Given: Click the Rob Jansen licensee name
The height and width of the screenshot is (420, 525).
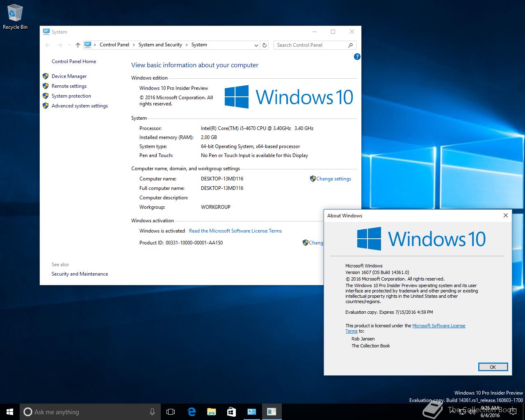Looking at the screenshot, I should coord(363,339).
